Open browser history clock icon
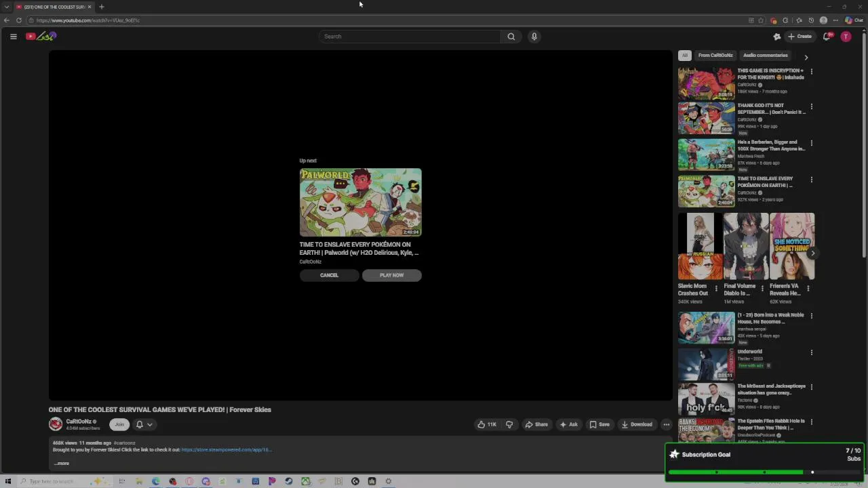This screenshot has height=488, width=868. 811,20
